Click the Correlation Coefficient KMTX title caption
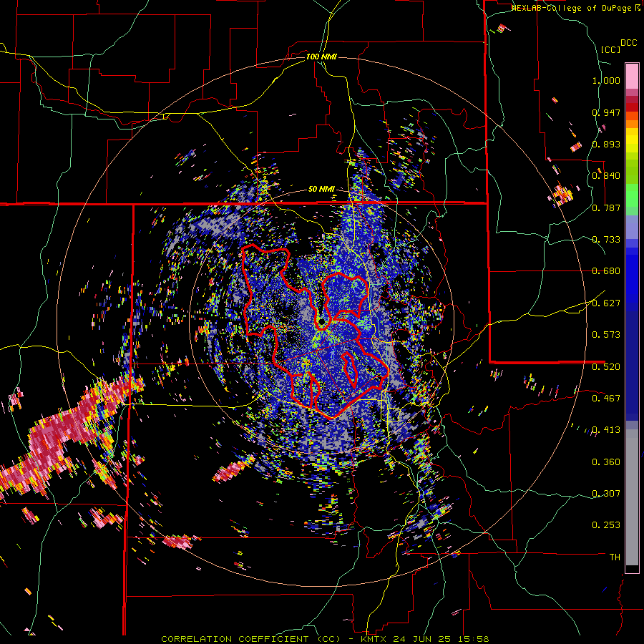This screenshot has width=644, height=644. [325, 639]
